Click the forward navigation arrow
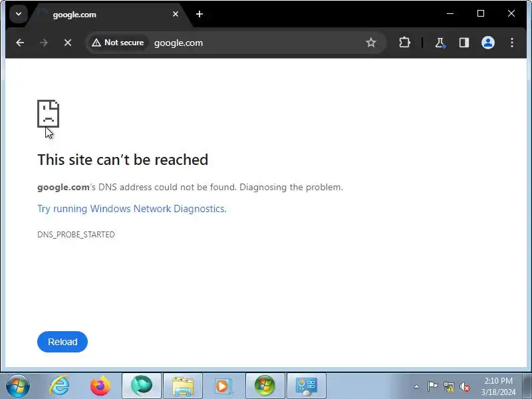This screenshot has width=532, height=399. click(x=44, y=43)
